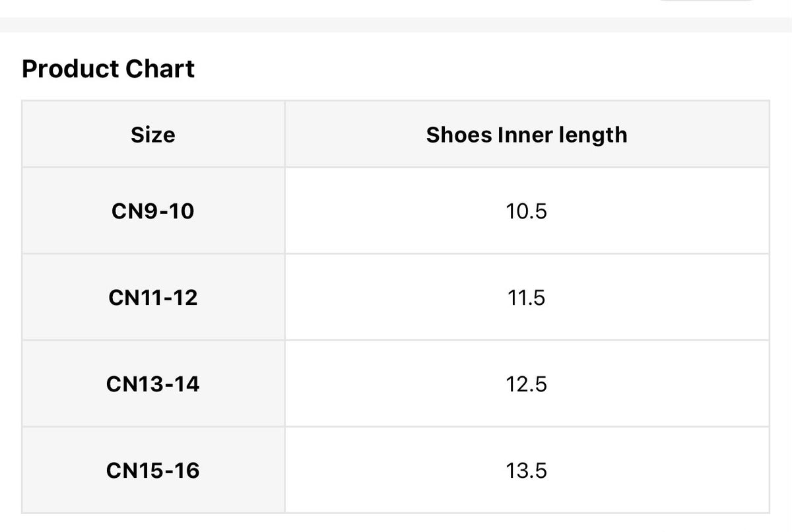The width and height of the screenshot is (792, 532).
Task: Select the Shoes Inner length column header
Action: pyautogui.click(x=527, y=134)
